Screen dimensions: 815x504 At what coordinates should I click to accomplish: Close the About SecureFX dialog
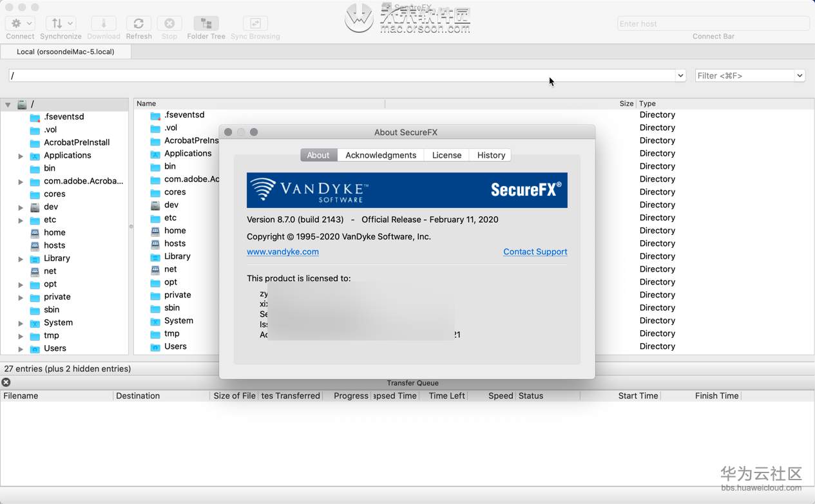coord(228,132)
